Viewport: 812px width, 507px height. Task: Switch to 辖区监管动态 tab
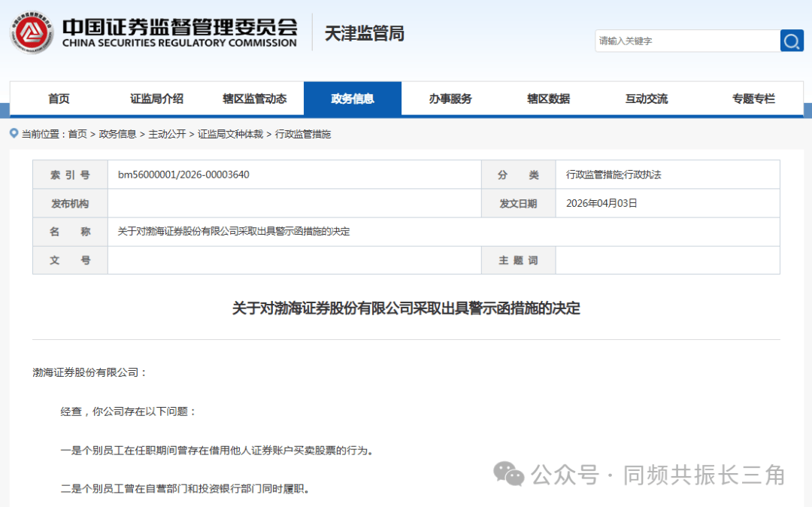click(254, 99)
